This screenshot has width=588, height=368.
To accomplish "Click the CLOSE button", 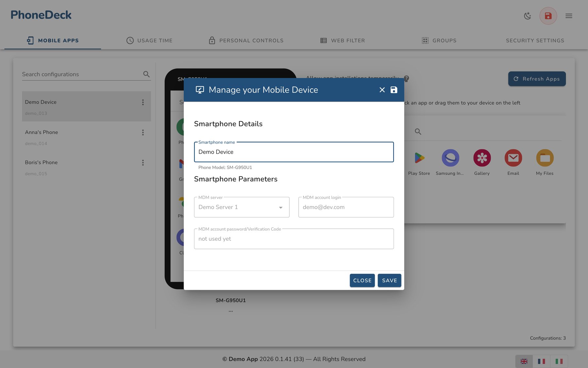I will 362,280.
